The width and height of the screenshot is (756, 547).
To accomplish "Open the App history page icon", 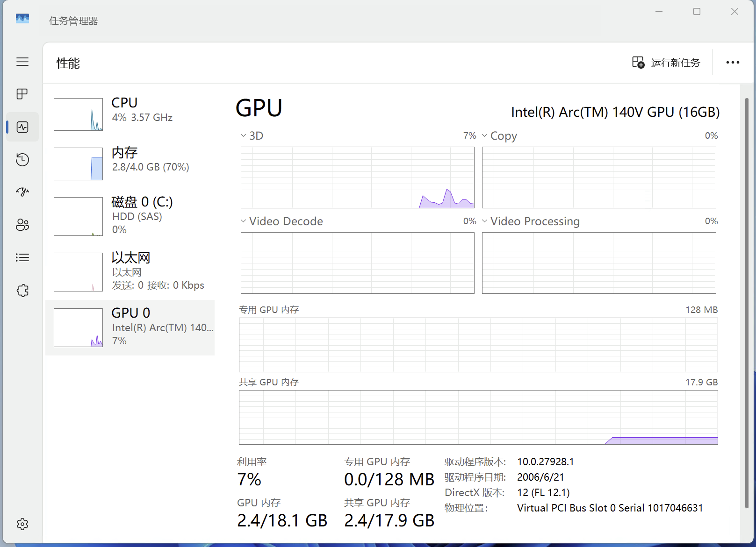I will click(x=22, y=160).
